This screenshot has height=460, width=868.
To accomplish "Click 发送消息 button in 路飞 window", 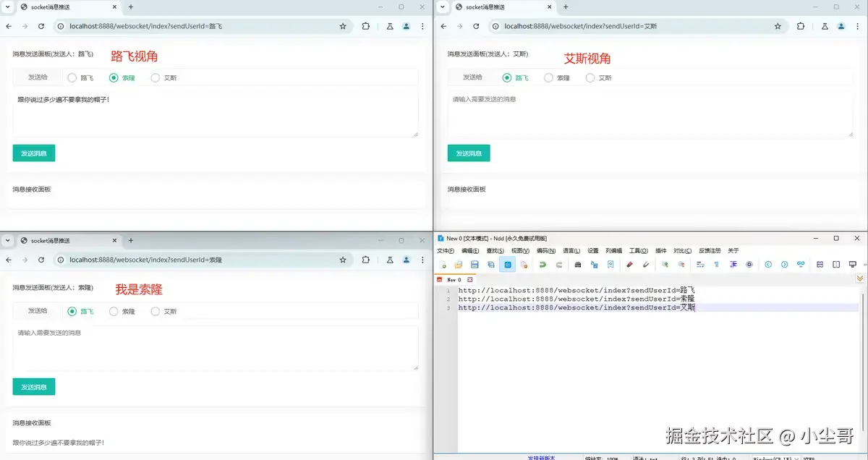I will coord(34,153).
